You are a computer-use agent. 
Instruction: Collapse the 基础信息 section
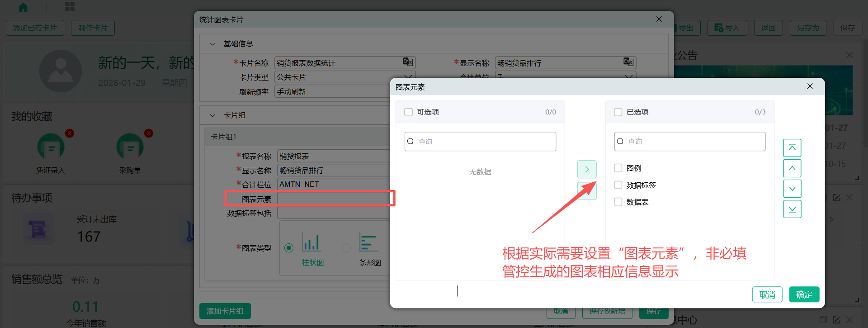point(212,44)
